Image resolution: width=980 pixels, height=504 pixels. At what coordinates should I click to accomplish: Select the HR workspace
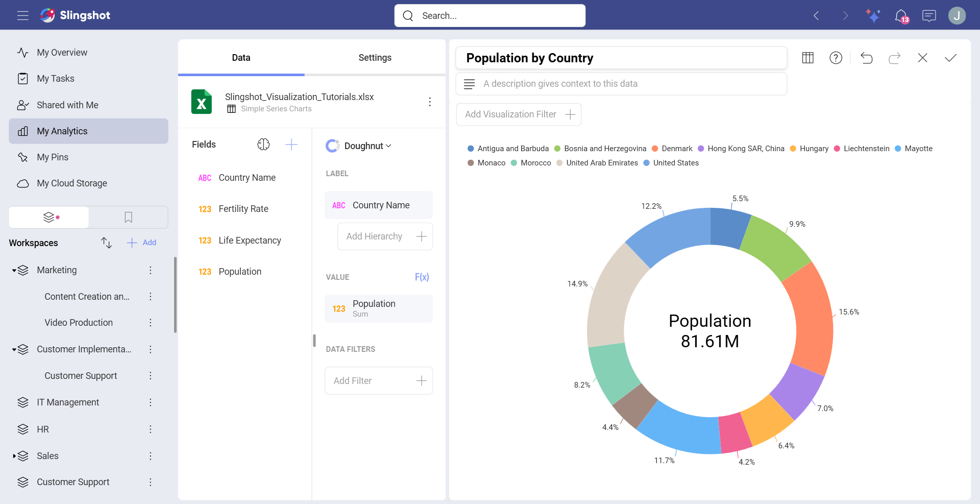pyautogui.click(x=43, y=429)
